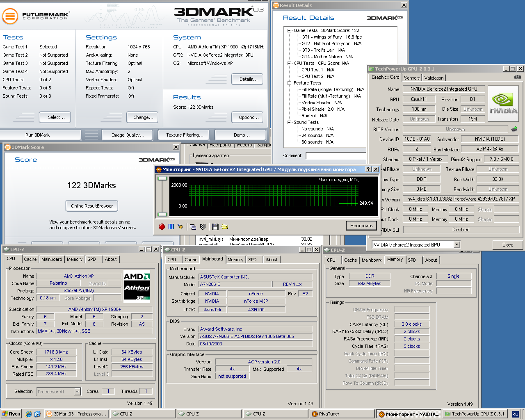525x420 pixels.
Task: Take GPU-Z screenshot with the camera icon
Action: pos(518,77)
